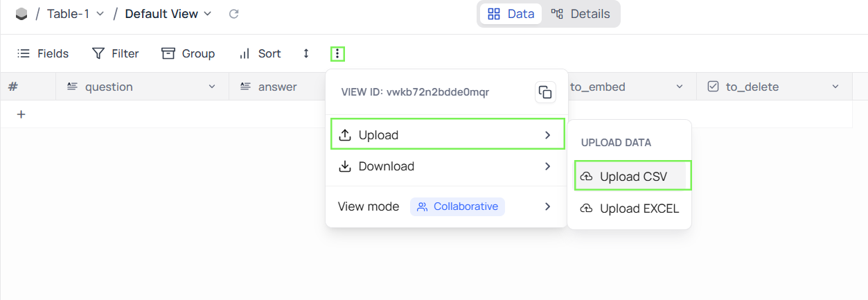The height and width of the screenshot is (300, 868).
Task: Click the base cube icon in breadcrumb
Action: click(21, 14)
